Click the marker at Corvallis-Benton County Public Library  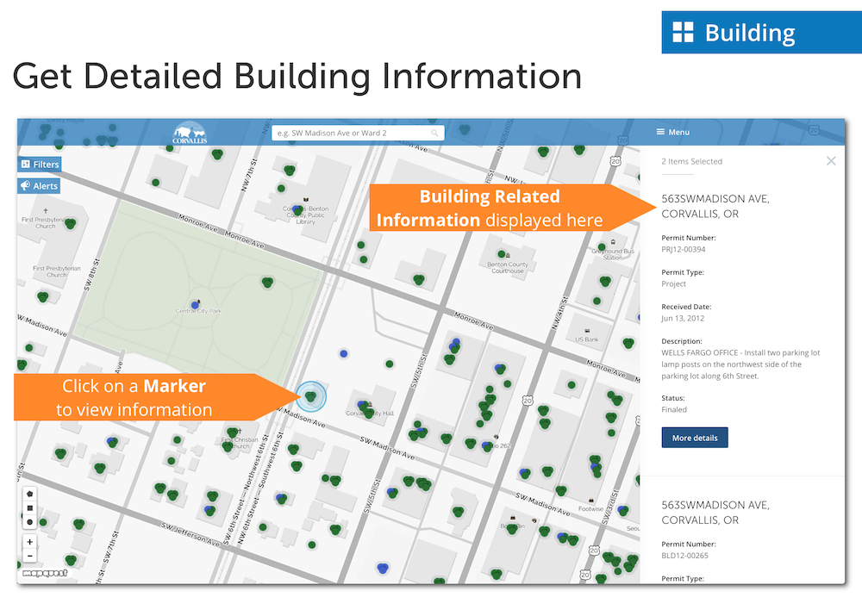297,210
